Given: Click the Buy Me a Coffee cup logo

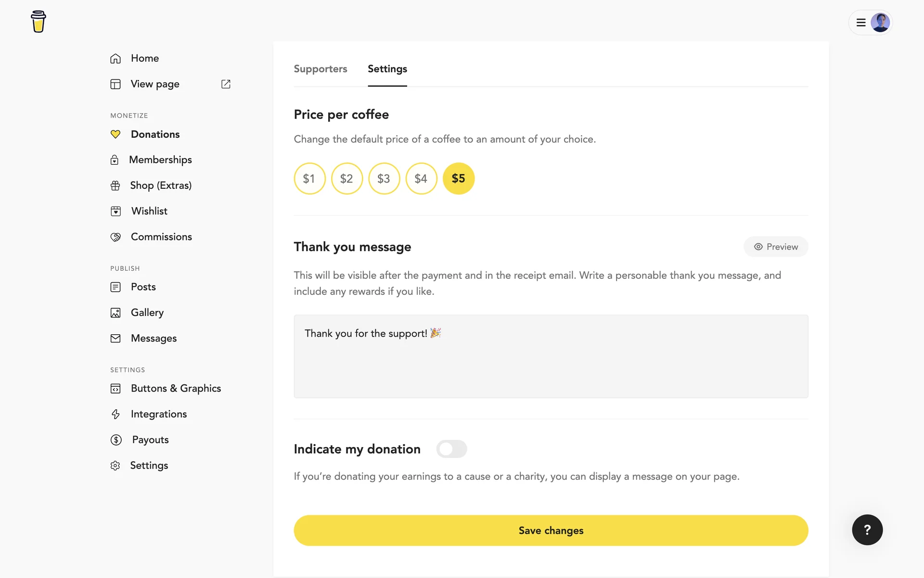Looking at the screenshot, I should (38, 22).
